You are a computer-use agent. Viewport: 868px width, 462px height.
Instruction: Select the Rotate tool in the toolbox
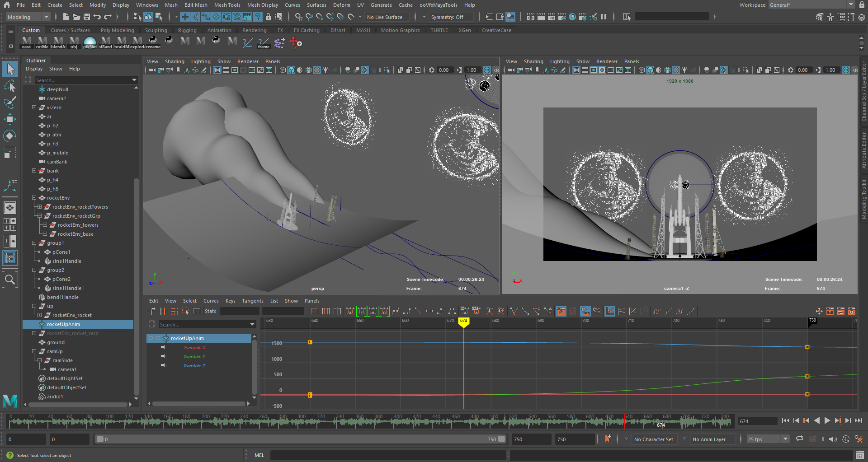tap(9, 136)
